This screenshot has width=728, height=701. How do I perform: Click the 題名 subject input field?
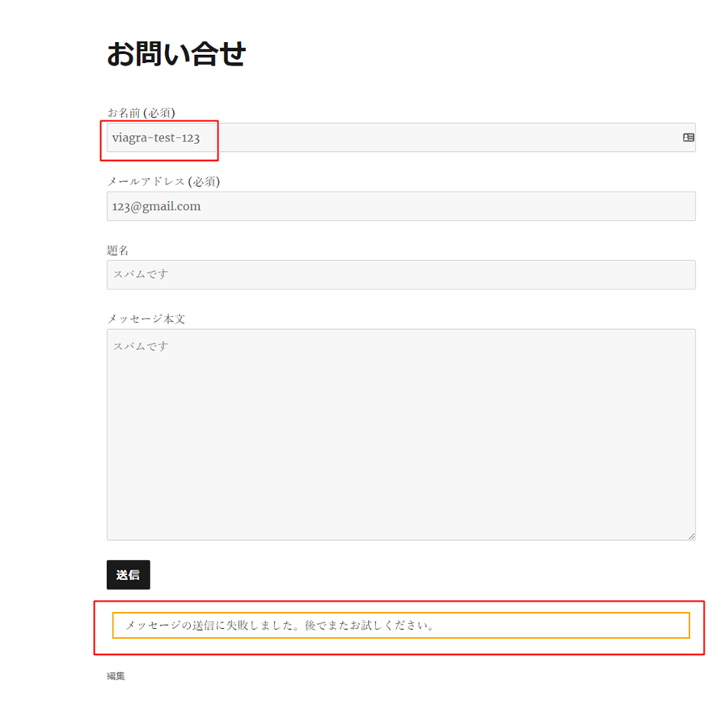point(400,275)
